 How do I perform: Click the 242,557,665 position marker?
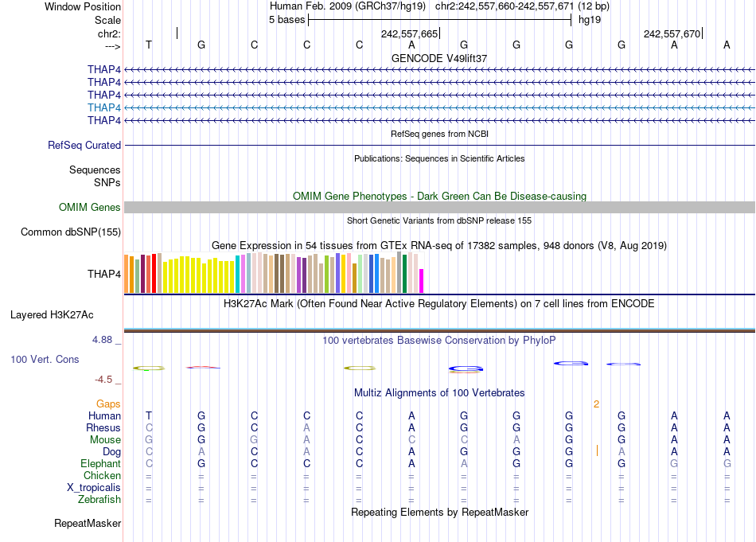[410, 33]
